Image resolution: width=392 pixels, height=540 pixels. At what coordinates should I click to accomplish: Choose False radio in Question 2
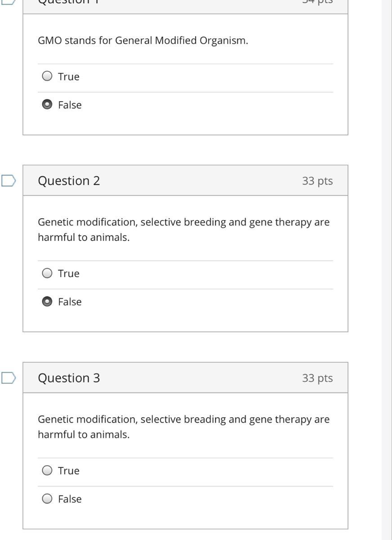(47, 302)
